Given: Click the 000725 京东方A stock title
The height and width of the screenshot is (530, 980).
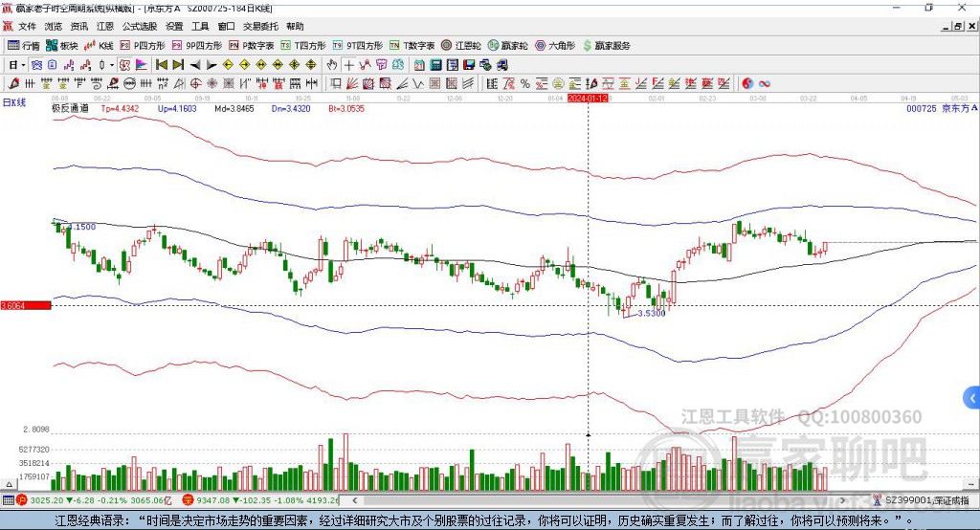Looking at the screenshot, I should [942, 108].
